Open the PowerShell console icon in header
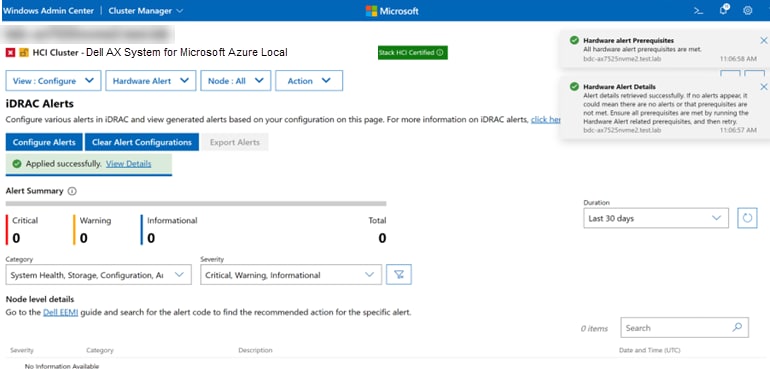Image resolution: width=770 pixels, height=369 pixels. pyautogui.click(x=698, y=10)
